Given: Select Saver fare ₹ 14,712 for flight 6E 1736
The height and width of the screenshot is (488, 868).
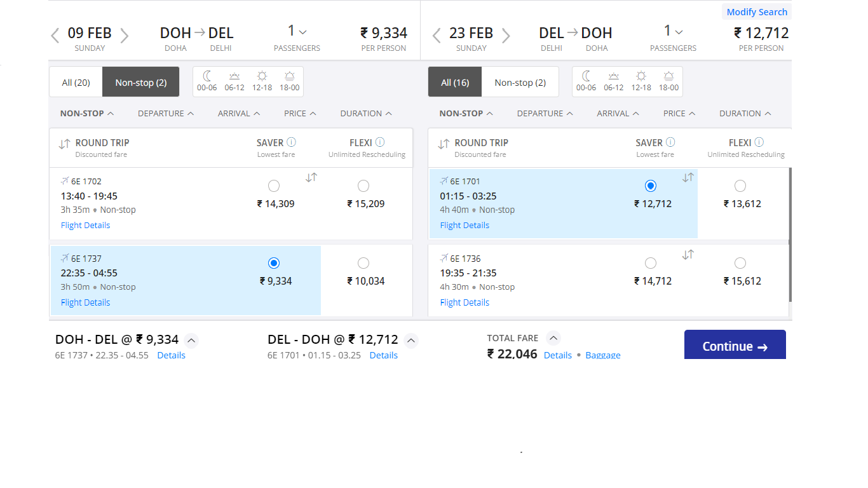Looking at the screenshot, I should 650,263.
